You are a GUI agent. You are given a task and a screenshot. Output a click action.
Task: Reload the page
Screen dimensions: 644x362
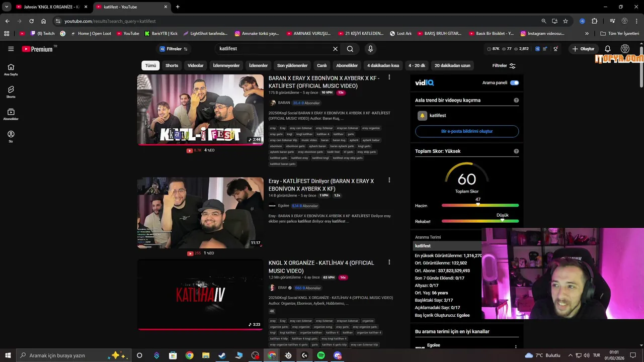coord(31,21)
